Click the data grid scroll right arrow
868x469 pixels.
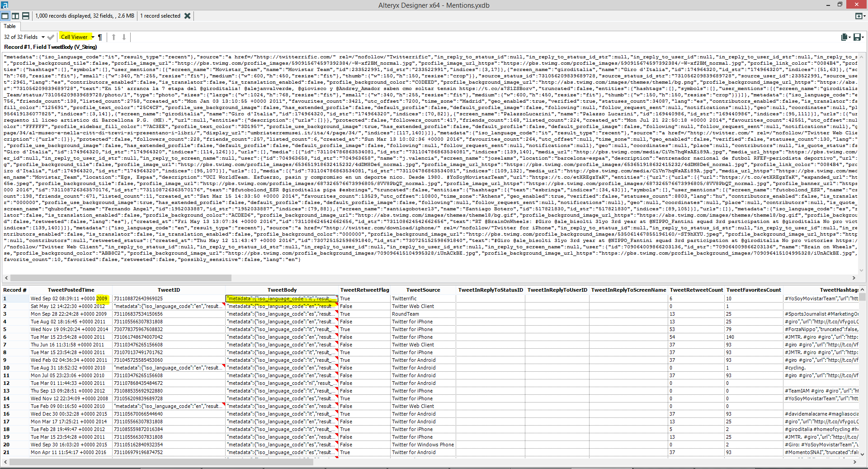[854, 462]
